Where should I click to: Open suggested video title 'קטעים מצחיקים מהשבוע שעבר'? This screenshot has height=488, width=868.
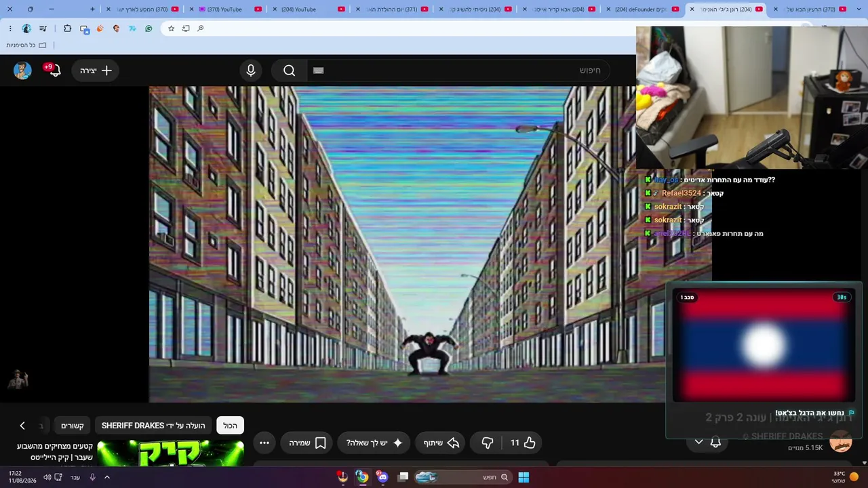tap(55, 451)
